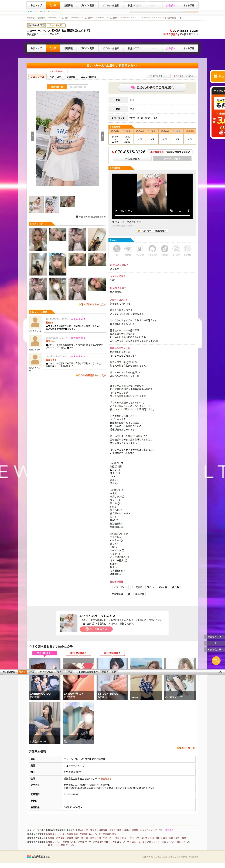Click この女の子の口コミを書く button
Screen dimensions: 225x868
(x=152, y=87)
